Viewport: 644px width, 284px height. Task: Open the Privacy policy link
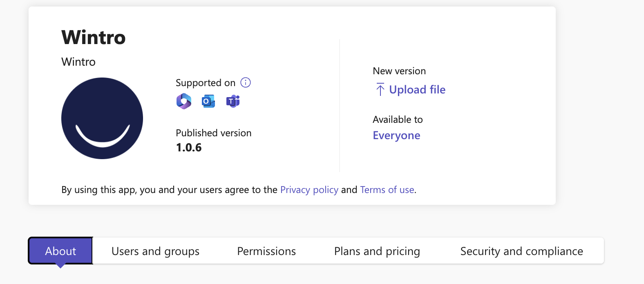point(309,190)
